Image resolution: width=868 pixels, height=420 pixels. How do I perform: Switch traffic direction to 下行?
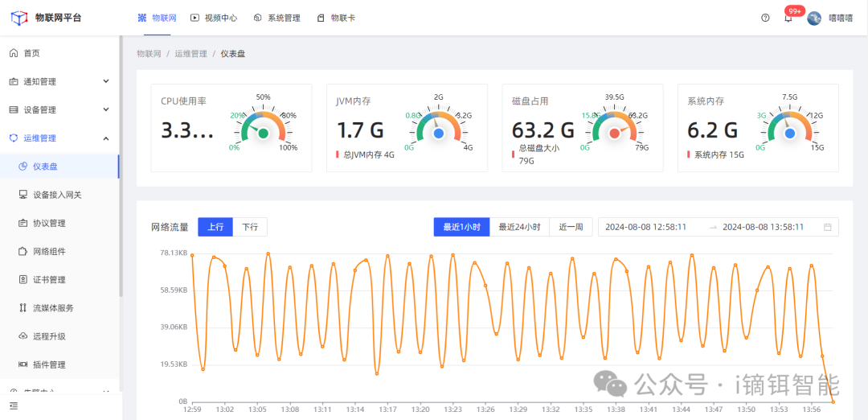250,227
